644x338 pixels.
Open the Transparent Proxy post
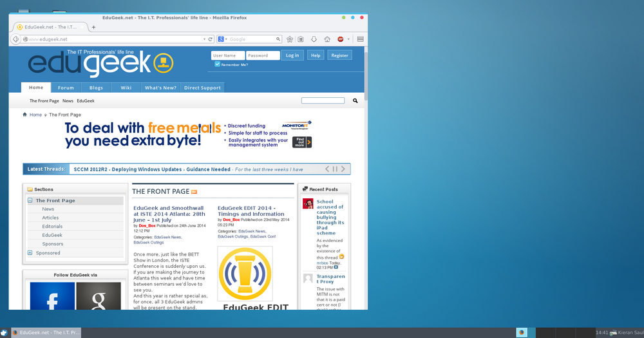coord(330,279)
